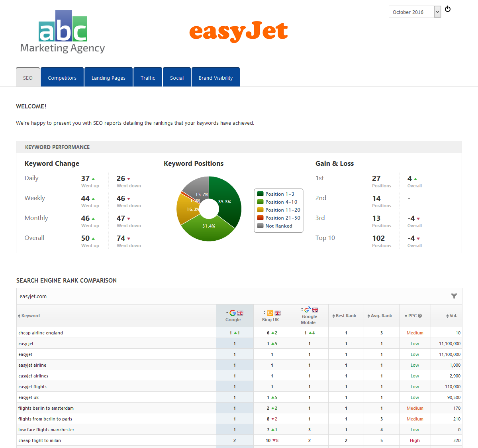Image resolution: width=478 pixels, height=448 pixels.
Task: Sort table by Keyword column
Action: [29, 316]
